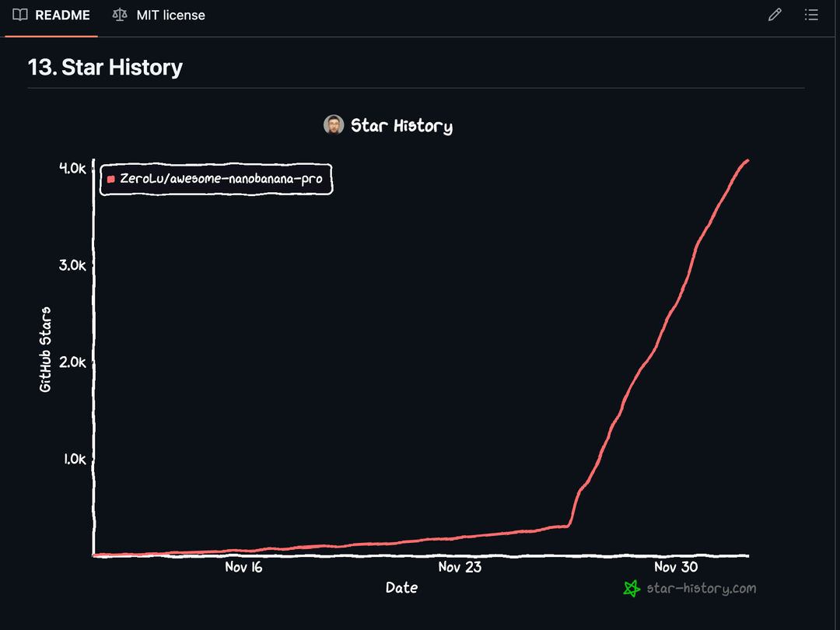The width and height of the screenshot is (840, 630).
Task: Click the '13. Star History' heading
Action: [105, 67]
